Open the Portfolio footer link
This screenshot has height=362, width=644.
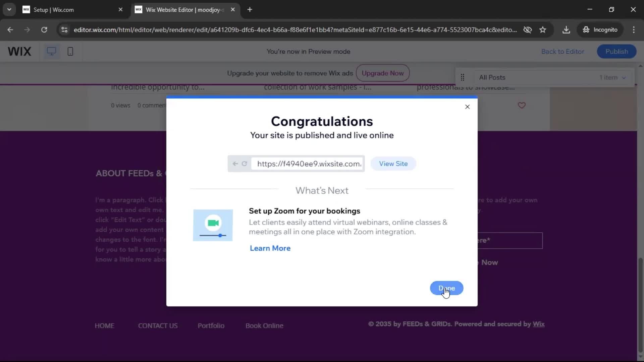pos(211,326)
